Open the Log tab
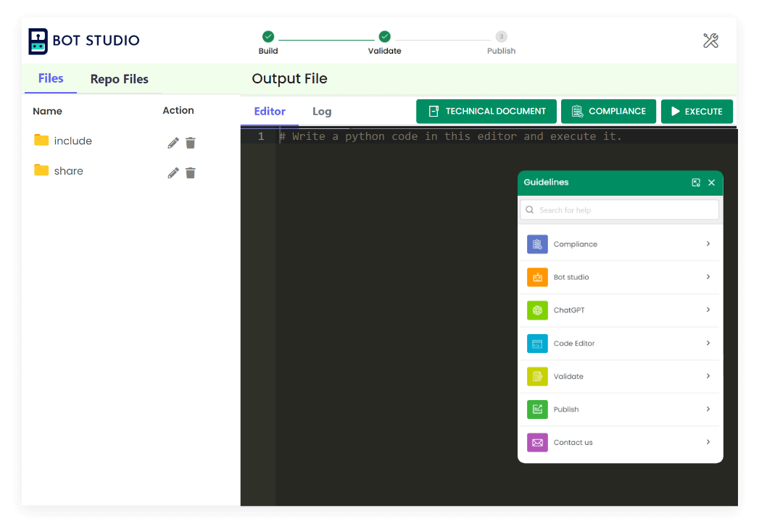Screen dimensions: 759x532 [322, 112]
